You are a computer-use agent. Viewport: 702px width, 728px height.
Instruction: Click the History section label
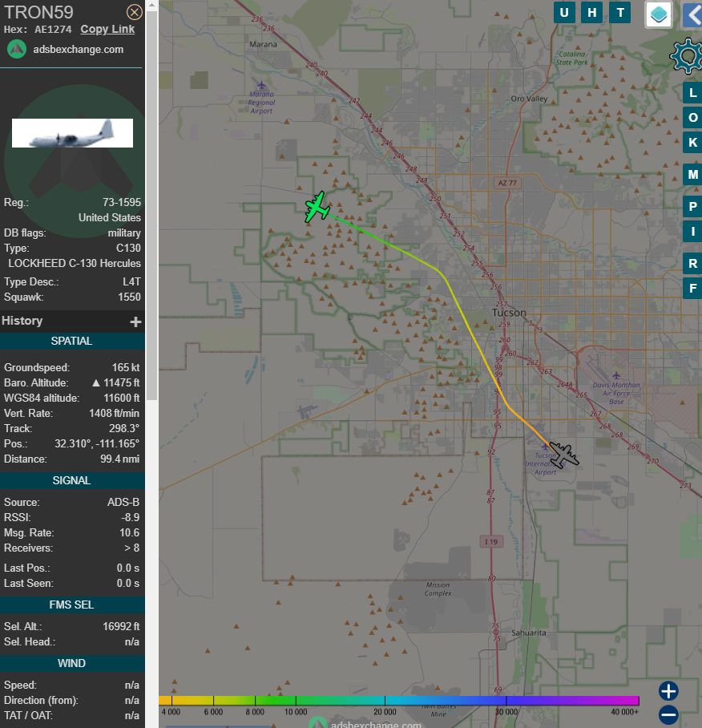(x=22, y=321)
